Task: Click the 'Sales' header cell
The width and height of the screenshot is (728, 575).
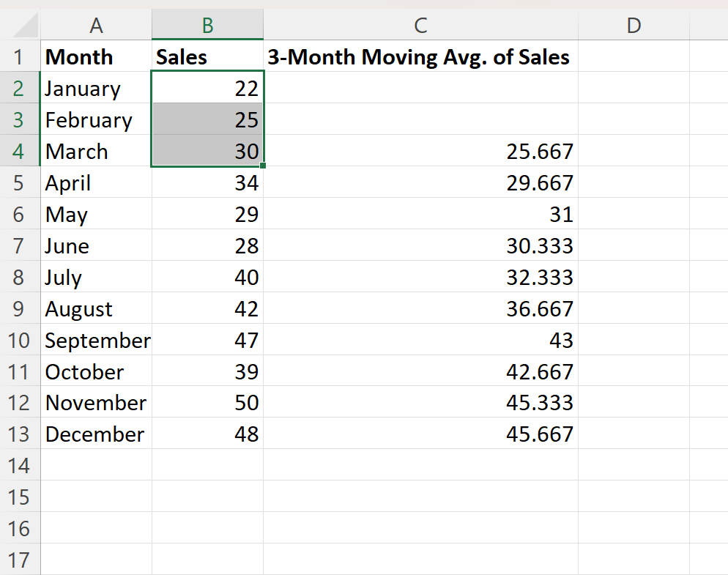Action: (x=207, y=56)
